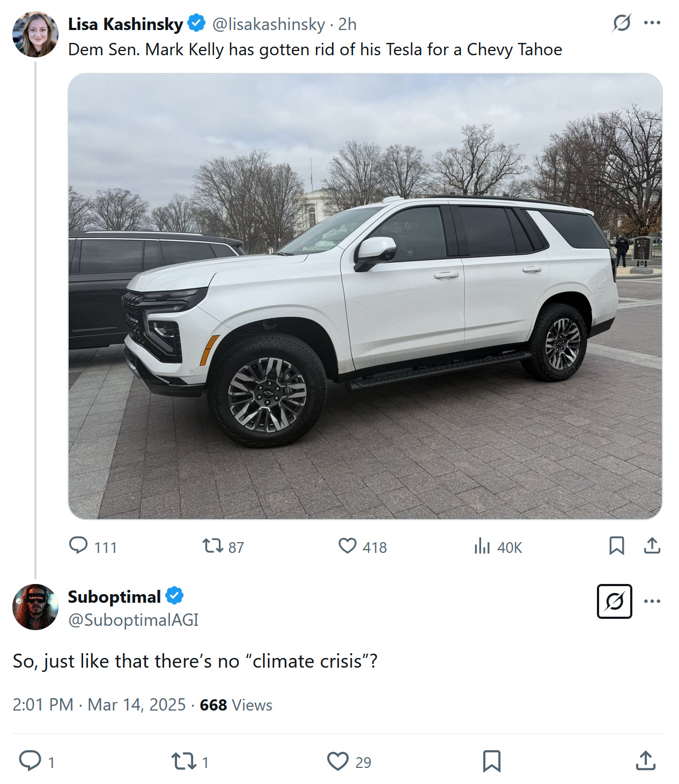The height and width of the screenshot is (784, 679).
Task: Repost Lisa Kashinsky's Tahoe tweet
Action: pyautogui.click(x=213, y=546)
